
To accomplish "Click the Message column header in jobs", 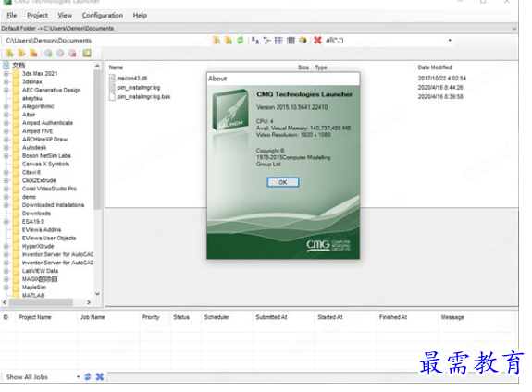I will tap(452, 317).
